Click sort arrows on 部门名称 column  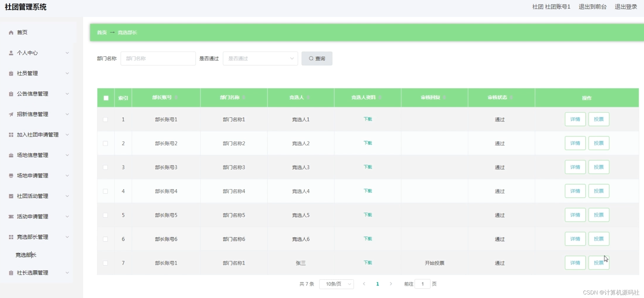click(x=244, y=97)
